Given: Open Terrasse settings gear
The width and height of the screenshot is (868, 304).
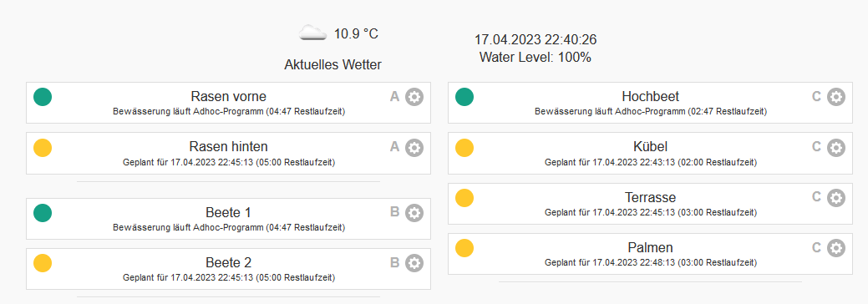Looking at the screenshot, I should click(x=836, y=197).
